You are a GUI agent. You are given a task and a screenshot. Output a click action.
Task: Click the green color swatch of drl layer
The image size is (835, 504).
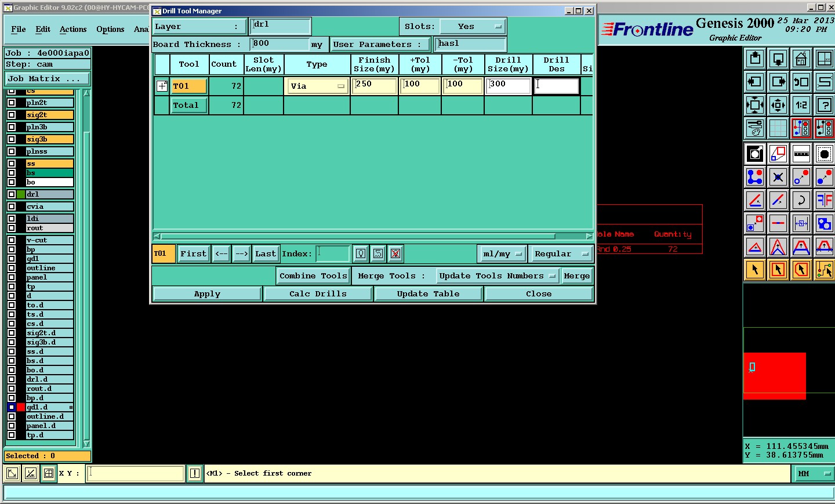pos(21,194)
